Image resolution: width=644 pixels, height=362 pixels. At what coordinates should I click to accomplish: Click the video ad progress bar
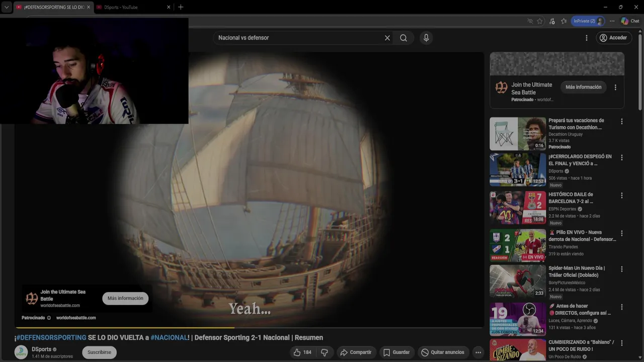[249, 328]
